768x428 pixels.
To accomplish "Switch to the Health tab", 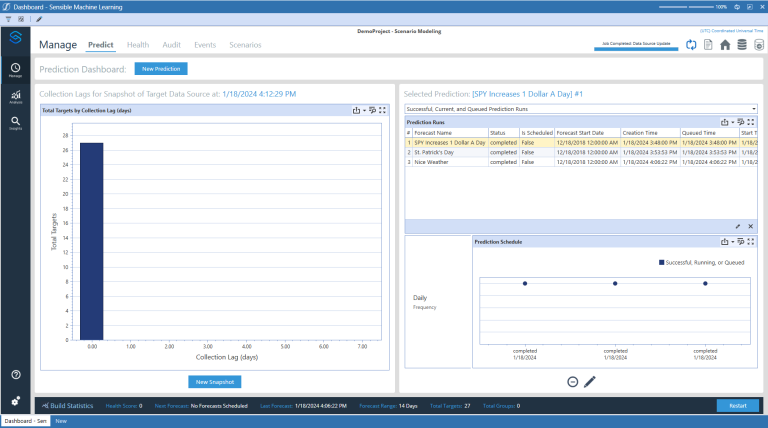I will (138, 45).
